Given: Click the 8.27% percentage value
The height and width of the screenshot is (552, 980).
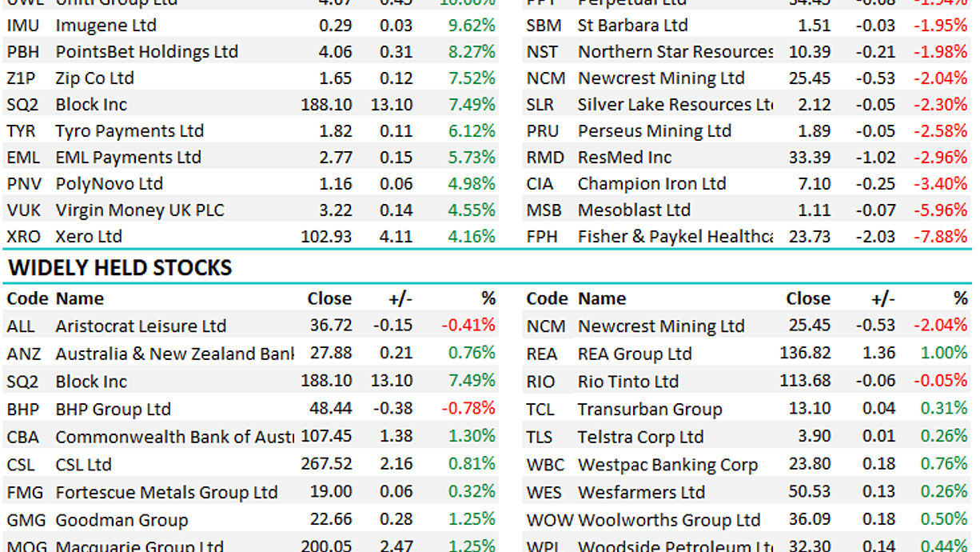Looking at the screenshot, I should tap(472, 52).
